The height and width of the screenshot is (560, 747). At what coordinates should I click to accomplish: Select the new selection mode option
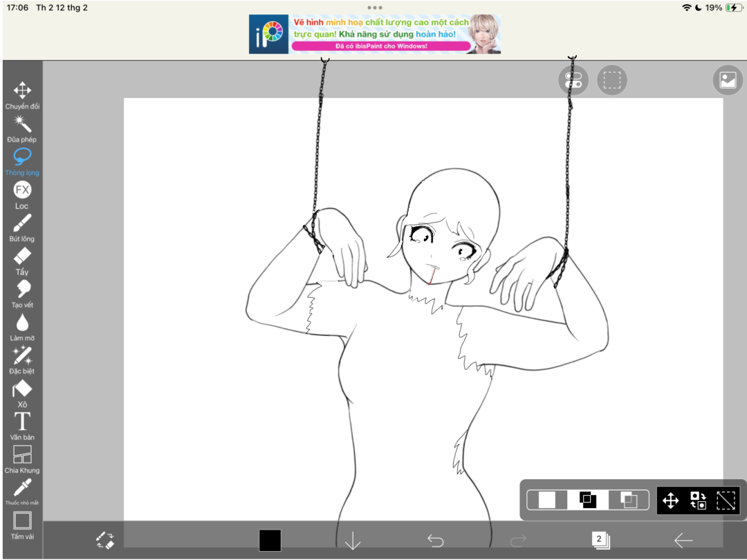pos(548,500)
